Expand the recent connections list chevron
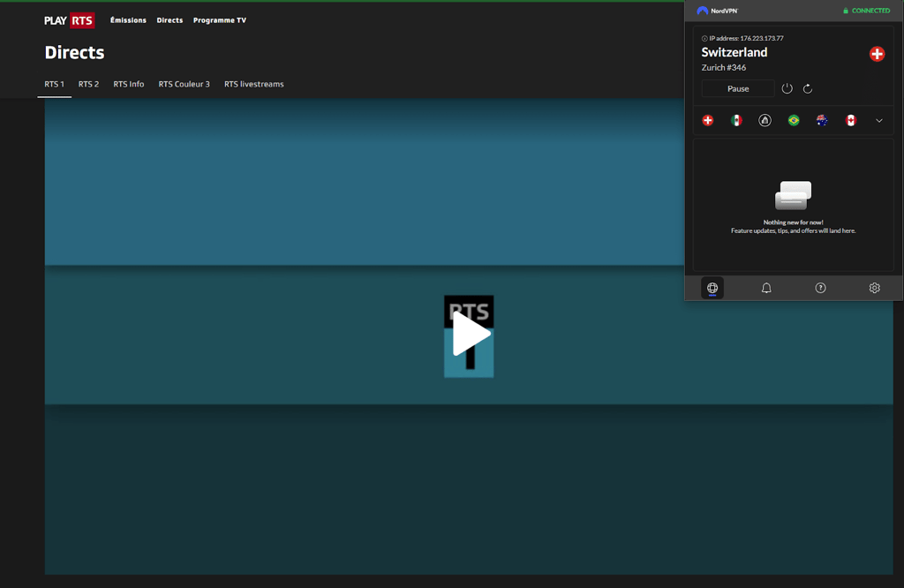 [879, 121]
